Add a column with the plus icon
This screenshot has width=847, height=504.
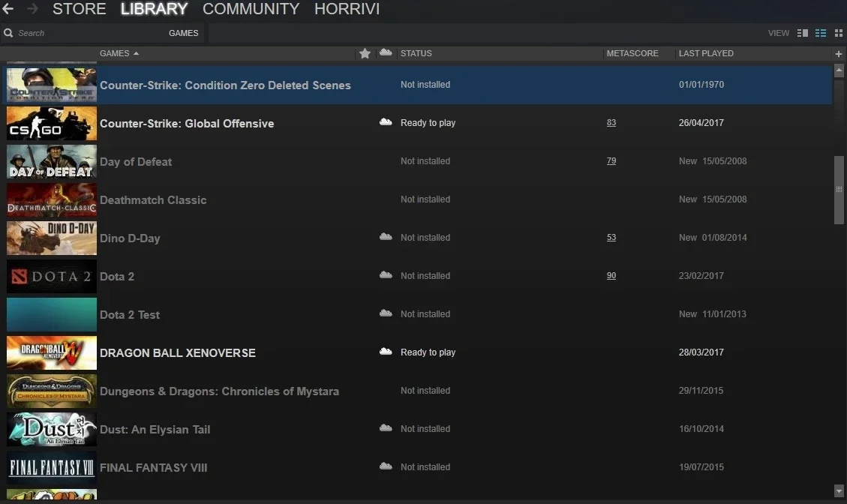[838, 53]
